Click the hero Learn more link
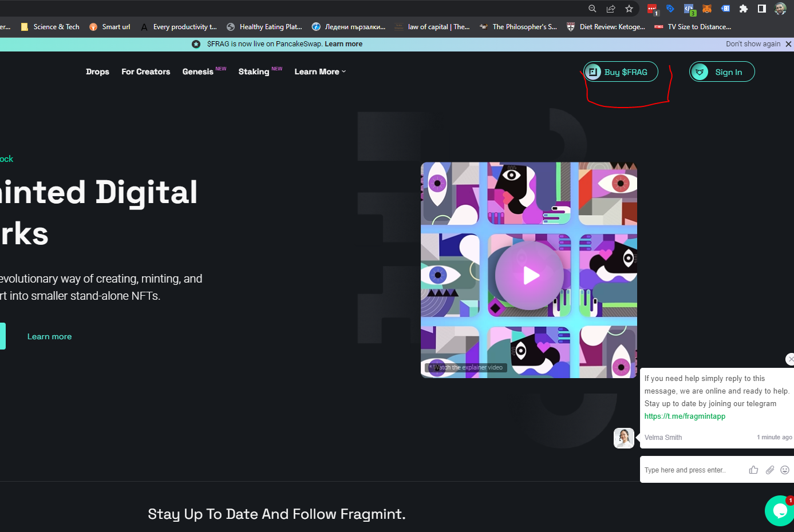 point(49,336)
